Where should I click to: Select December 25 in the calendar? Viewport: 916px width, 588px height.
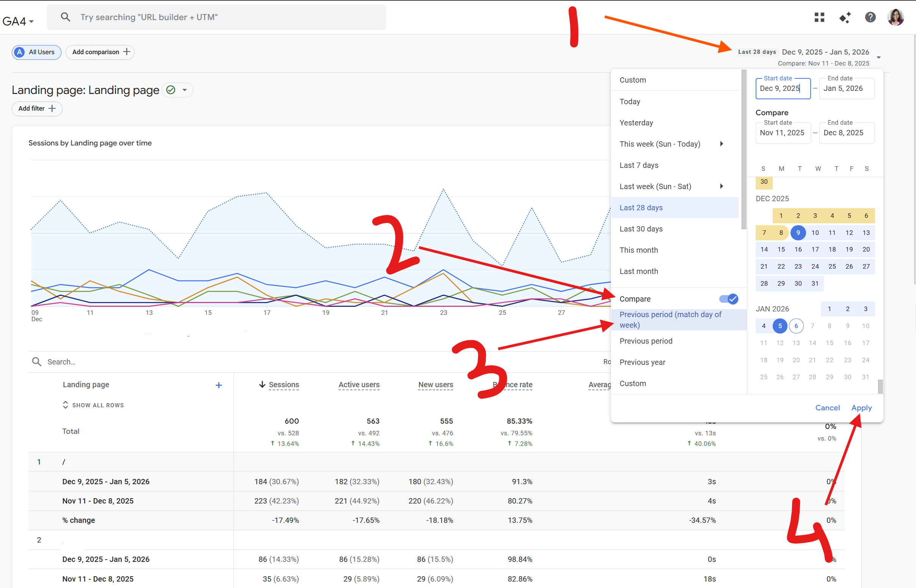tap(832, 266)
